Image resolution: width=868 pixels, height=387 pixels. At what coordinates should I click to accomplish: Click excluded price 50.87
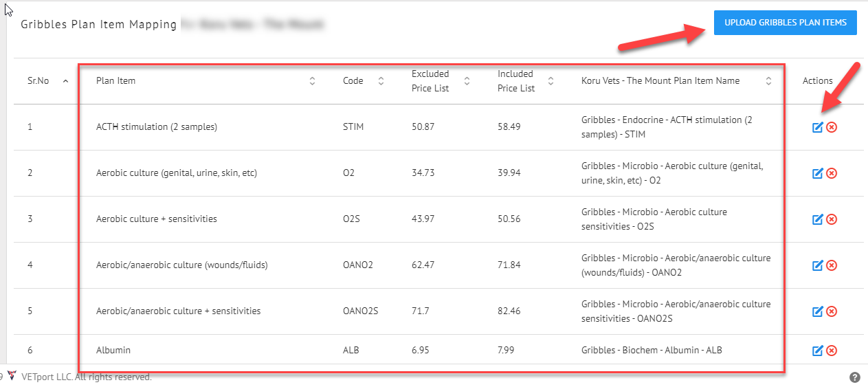(423, 127)
